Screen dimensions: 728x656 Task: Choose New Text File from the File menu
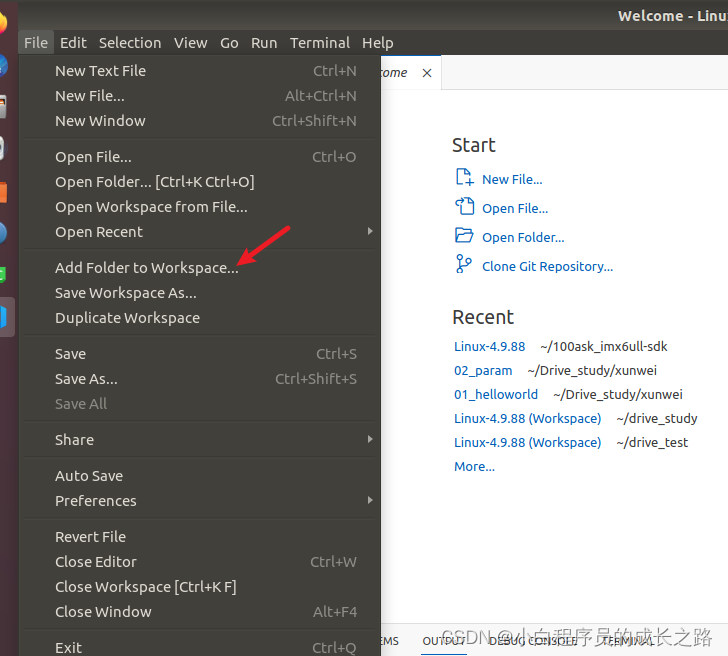tap(200, 71)
